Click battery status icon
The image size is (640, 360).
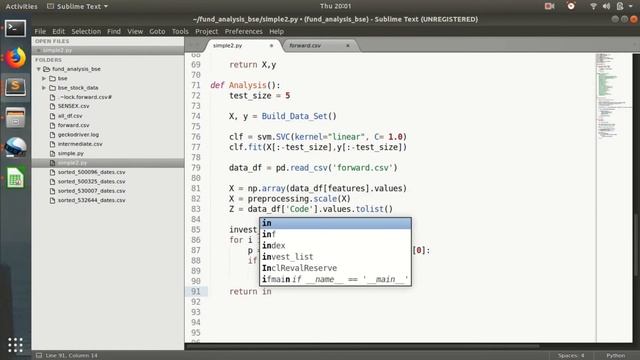coord(620,6)
